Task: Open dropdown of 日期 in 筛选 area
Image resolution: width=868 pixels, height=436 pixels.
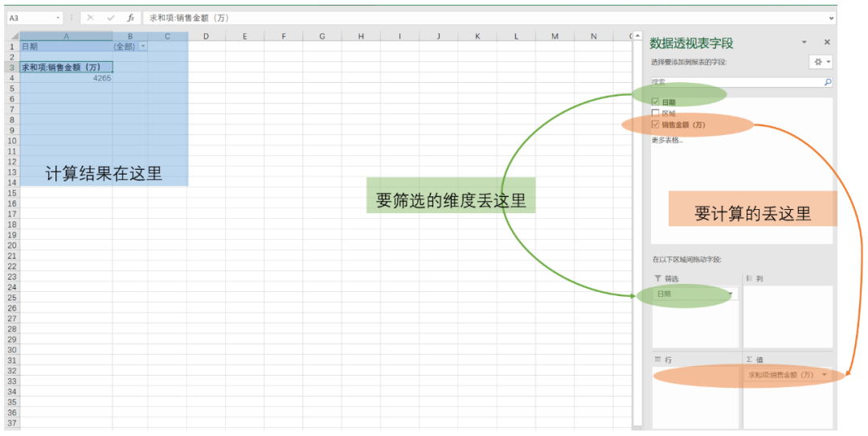Action: [x=731, y=294]
